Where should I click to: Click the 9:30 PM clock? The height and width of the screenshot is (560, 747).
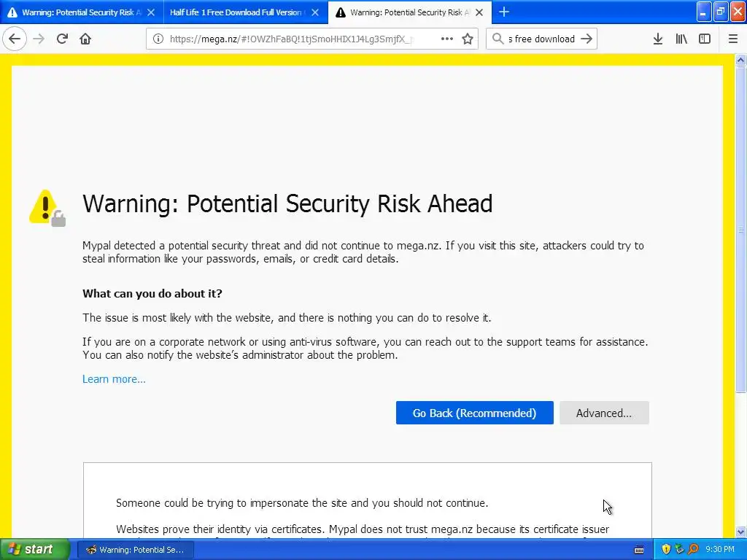tap(720, 550)
